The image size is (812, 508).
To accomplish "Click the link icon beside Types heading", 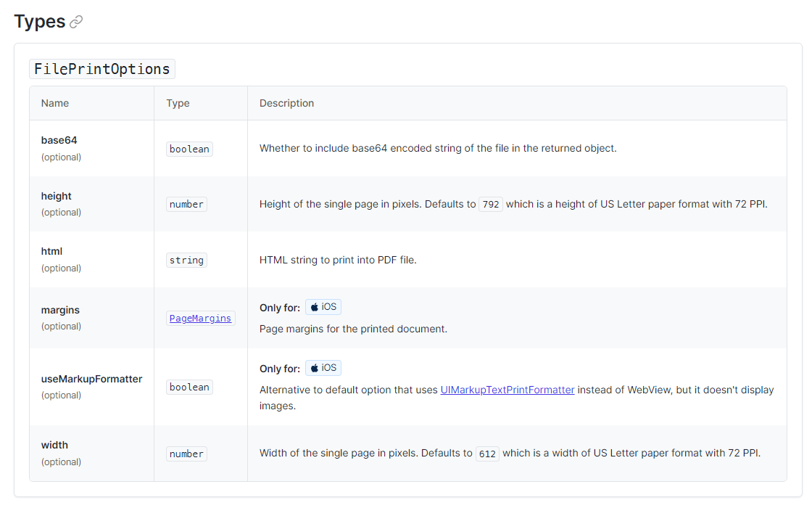I will pos(76,22).
